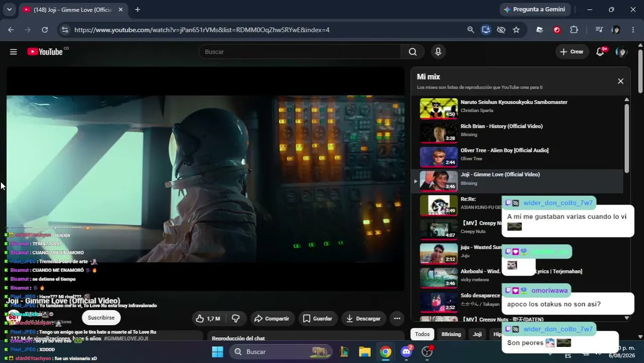Ask Gemini with Pregunta a Gemini
Screen dimensions: 644x363
pyautogui.click(x=534, y=10)
